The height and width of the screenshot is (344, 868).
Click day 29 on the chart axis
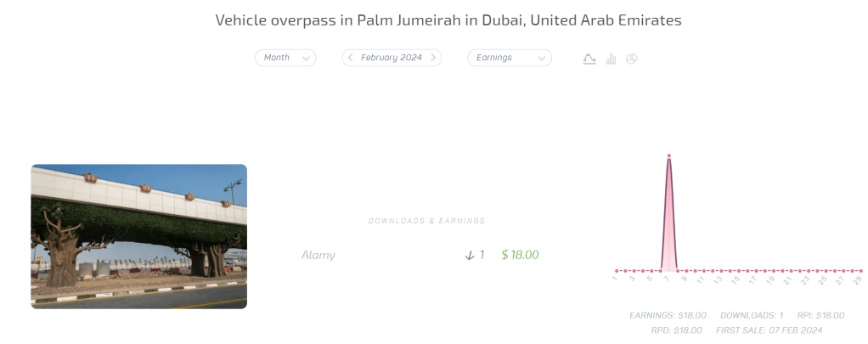(x=857, y=278)
